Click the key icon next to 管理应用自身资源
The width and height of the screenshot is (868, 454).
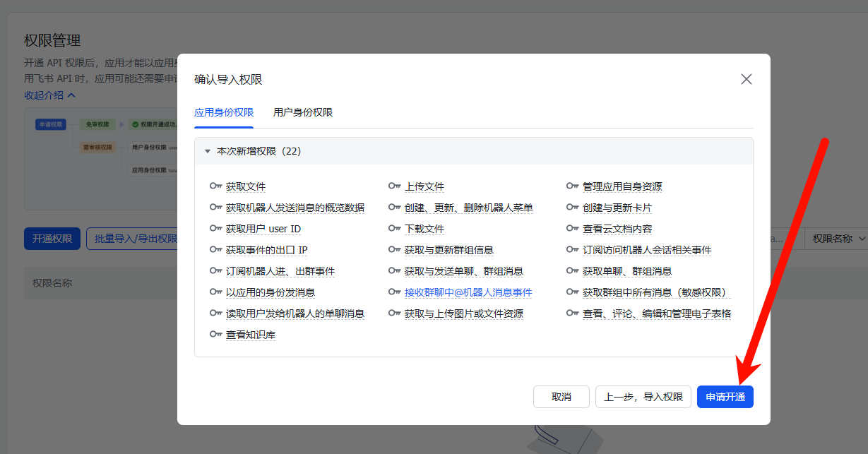(573, 186)
